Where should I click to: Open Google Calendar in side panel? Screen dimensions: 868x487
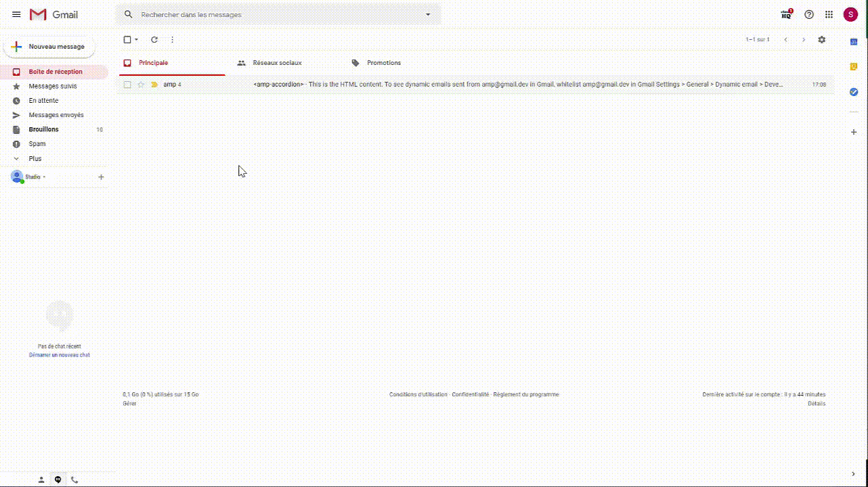pyautogui.click(x=854, y=42)
